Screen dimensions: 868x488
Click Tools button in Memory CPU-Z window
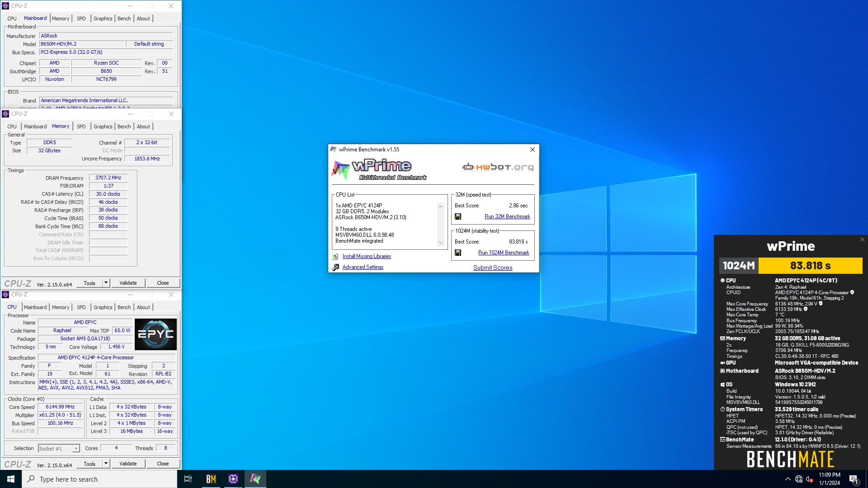[90, 283]
